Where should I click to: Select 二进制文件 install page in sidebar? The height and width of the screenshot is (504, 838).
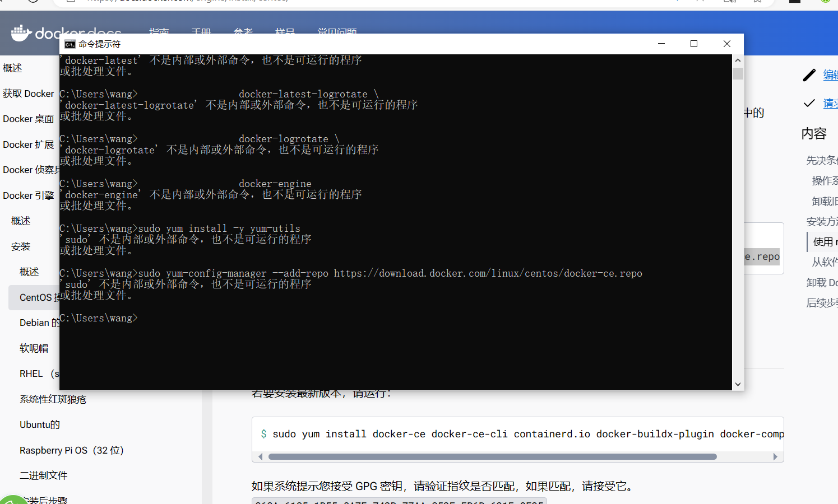click(x=44, y=475)
